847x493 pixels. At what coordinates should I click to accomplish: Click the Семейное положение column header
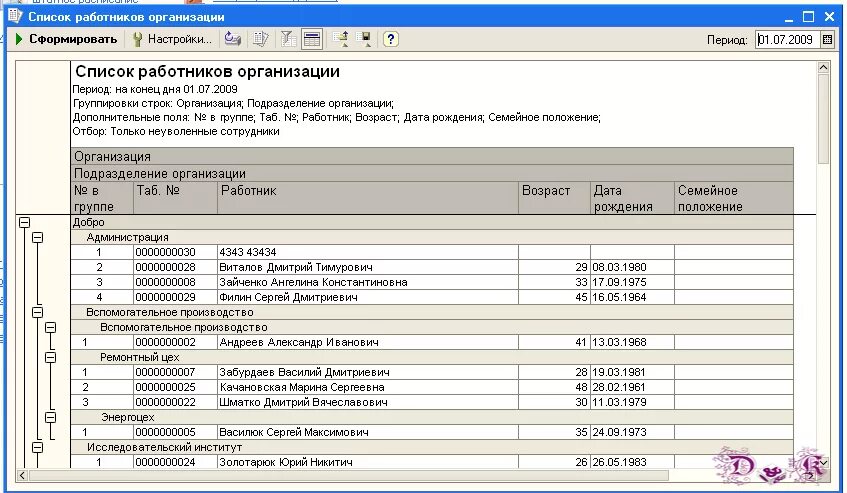tap(734, 198)
